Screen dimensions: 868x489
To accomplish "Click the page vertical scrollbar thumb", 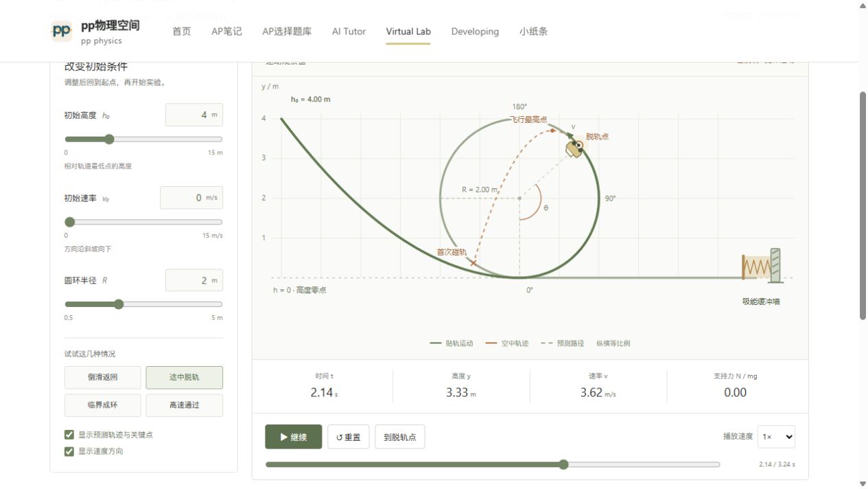I will coord(863,205).
